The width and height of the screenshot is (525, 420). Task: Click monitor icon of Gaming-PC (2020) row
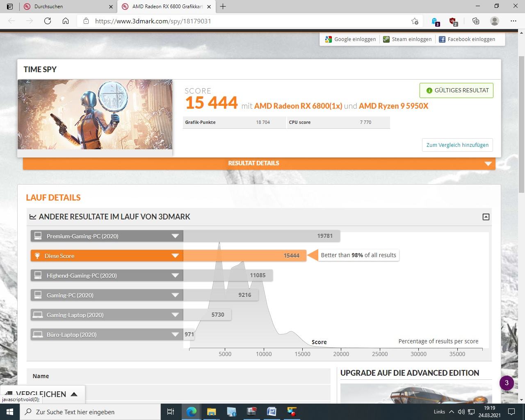[x=38, y=295]
